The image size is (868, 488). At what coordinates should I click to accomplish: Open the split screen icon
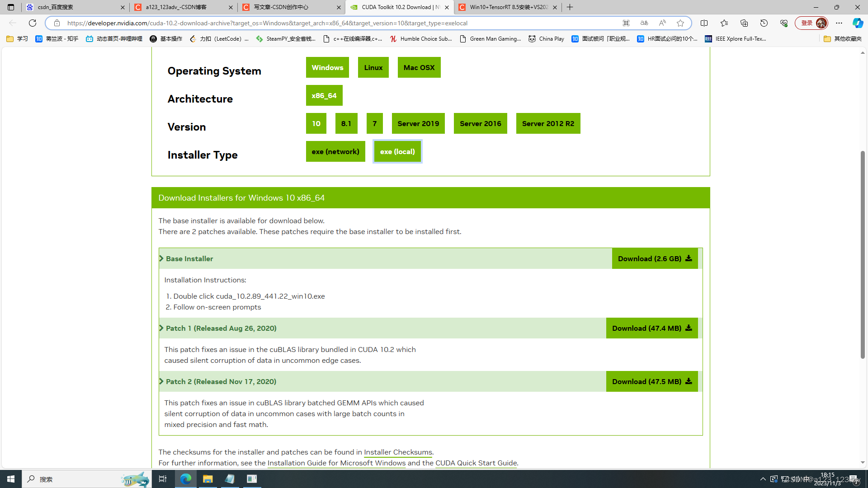coord(704,23)
